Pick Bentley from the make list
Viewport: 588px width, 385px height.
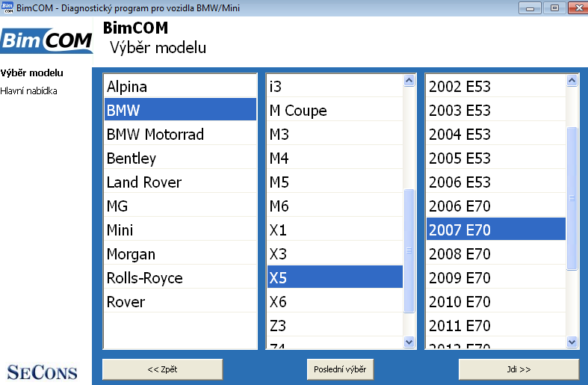pyautogui.click(x=180, y=158)
